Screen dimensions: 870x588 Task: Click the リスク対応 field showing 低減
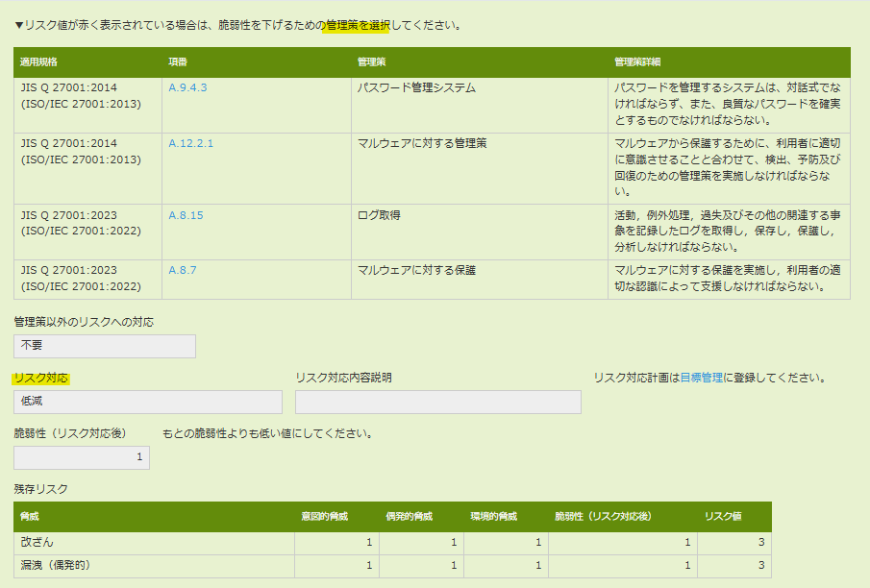(148, 402)
